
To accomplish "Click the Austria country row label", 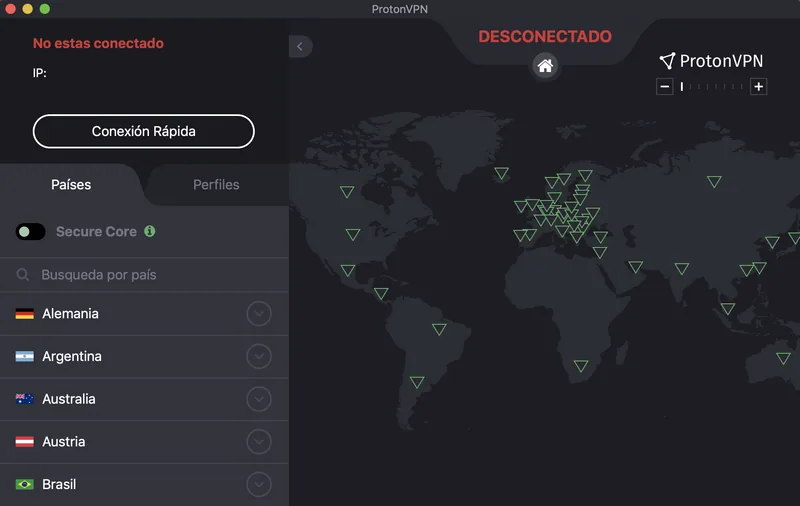I will (64, 442).
